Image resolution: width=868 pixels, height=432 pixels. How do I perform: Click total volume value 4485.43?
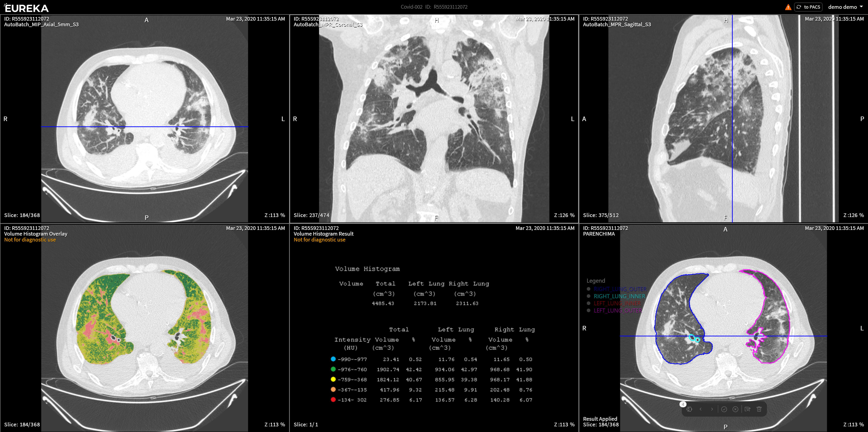tap(383, 303)
